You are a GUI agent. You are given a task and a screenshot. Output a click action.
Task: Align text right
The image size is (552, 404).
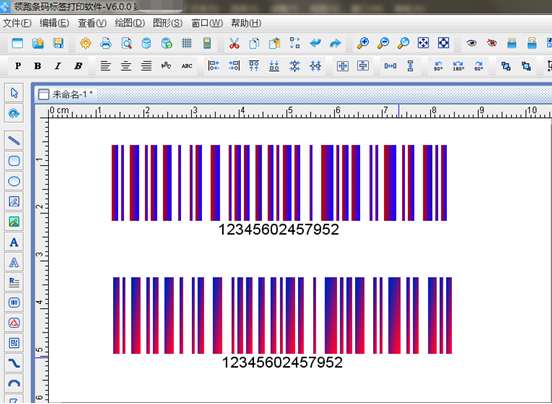[x=146, y=66]
